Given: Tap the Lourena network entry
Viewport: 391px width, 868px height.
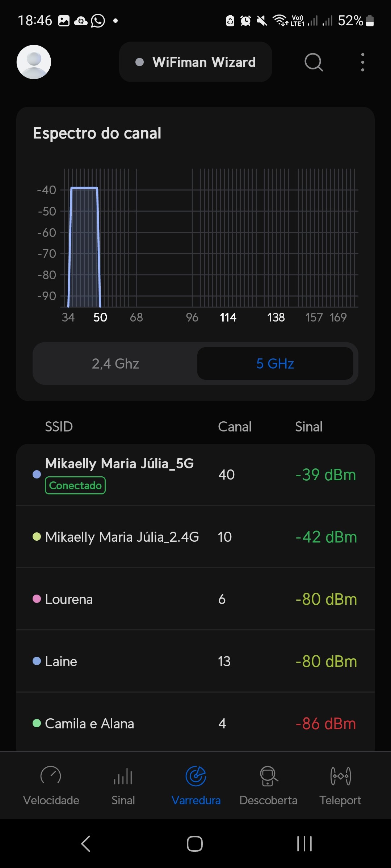Looking at the screenshot, I should point(195,599).
